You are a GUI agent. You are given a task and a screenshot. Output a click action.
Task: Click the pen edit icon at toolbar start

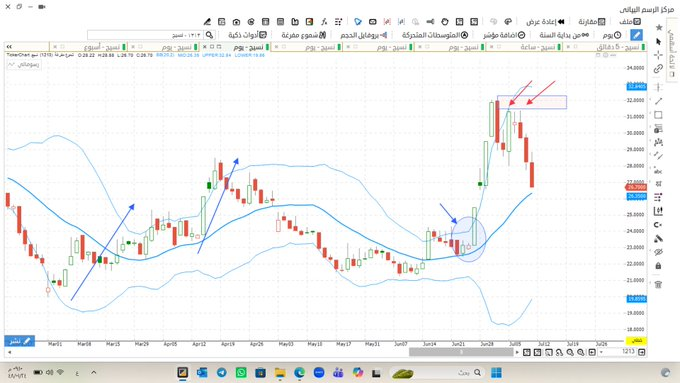207,22
